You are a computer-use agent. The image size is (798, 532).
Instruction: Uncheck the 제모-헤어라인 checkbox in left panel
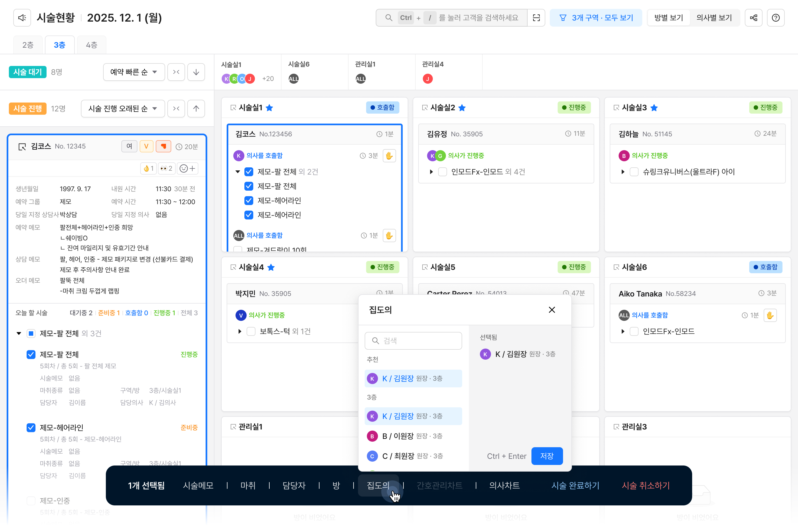coord(31,428)
